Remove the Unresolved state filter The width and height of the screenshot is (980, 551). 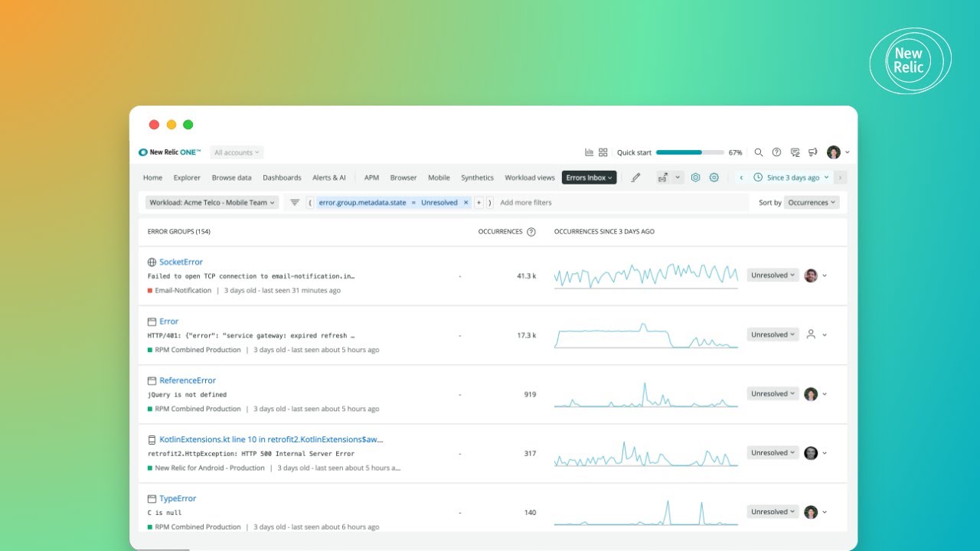pos(466,203)
